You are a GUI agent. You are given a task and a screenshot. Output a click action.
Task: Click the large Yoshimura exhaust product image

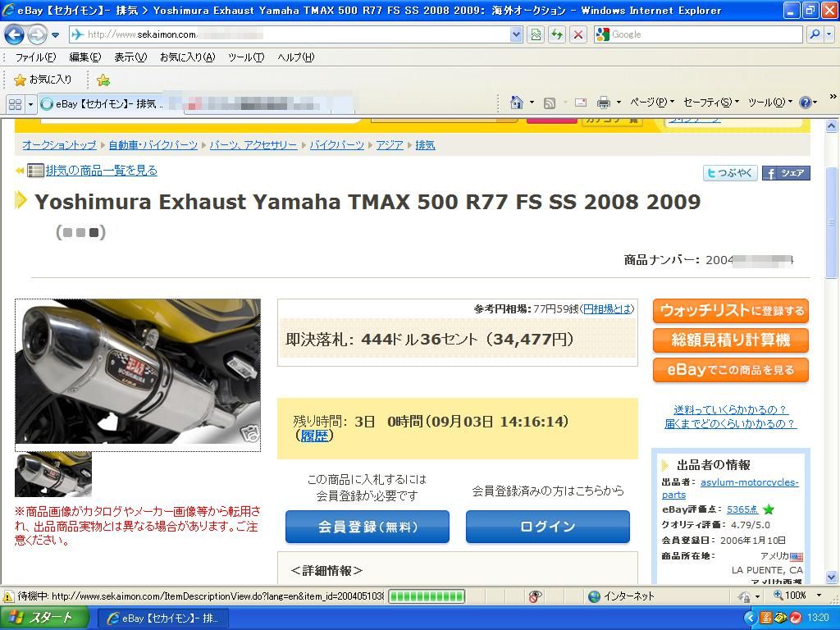[x=138, y=375]
